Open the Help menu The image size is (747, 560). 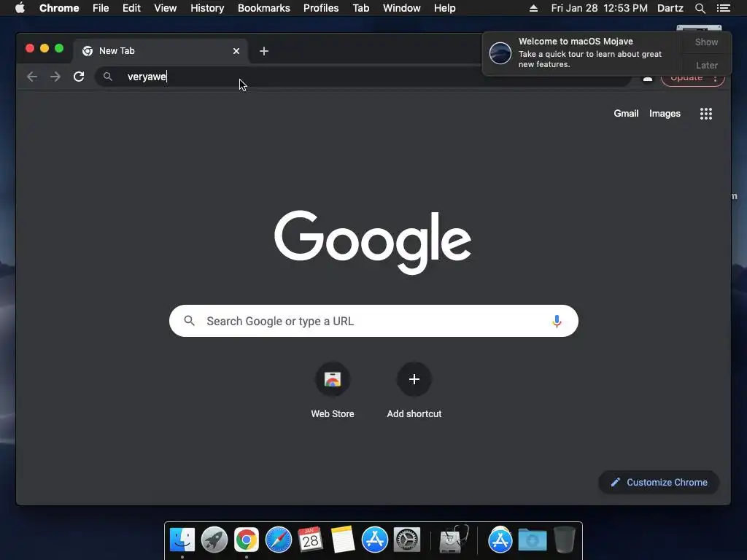444,8
